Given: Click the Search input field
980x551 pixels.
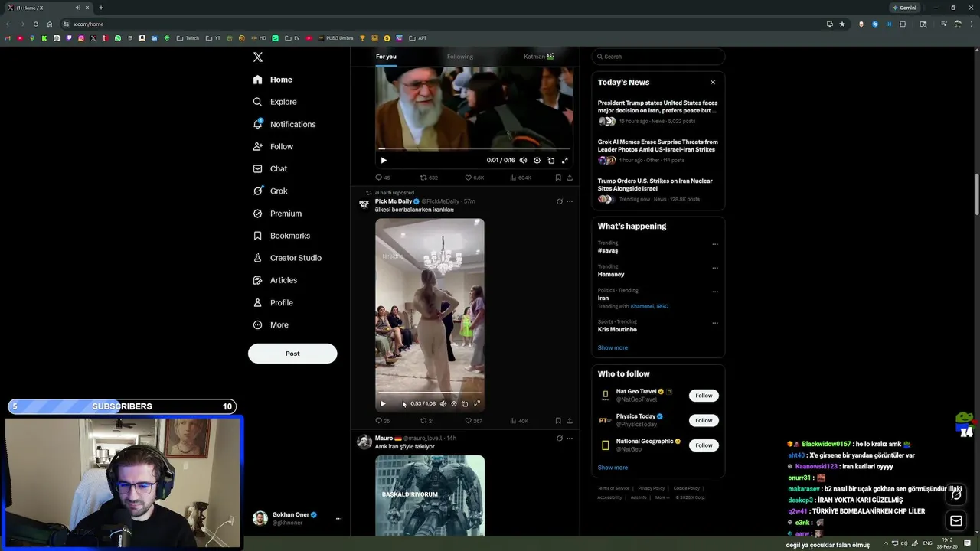Looking at the screenshot, I should pos(658,57).
